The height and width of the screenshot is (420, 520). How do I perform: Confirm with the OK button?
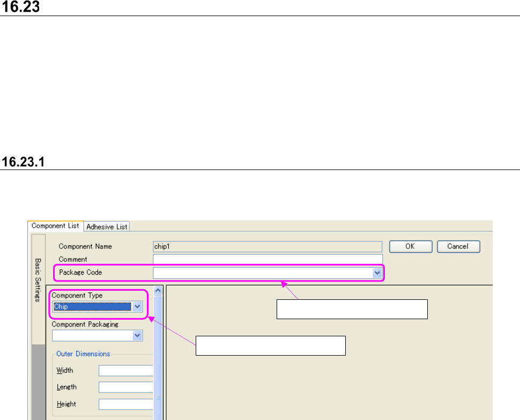411,247
